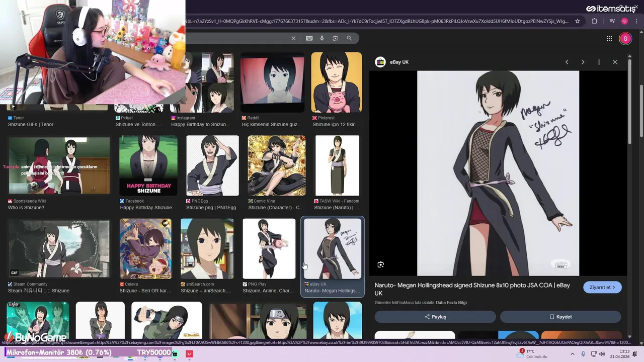This screenshot has width=644, height=362.
Task: Search by image with the Lens icon
Action: 335,38
